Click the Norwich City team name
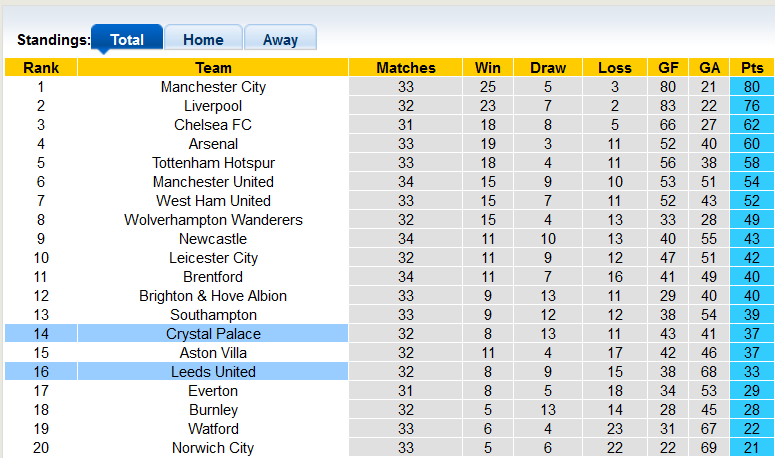Screen dimensions: 775x458 [x=213, y=448]
